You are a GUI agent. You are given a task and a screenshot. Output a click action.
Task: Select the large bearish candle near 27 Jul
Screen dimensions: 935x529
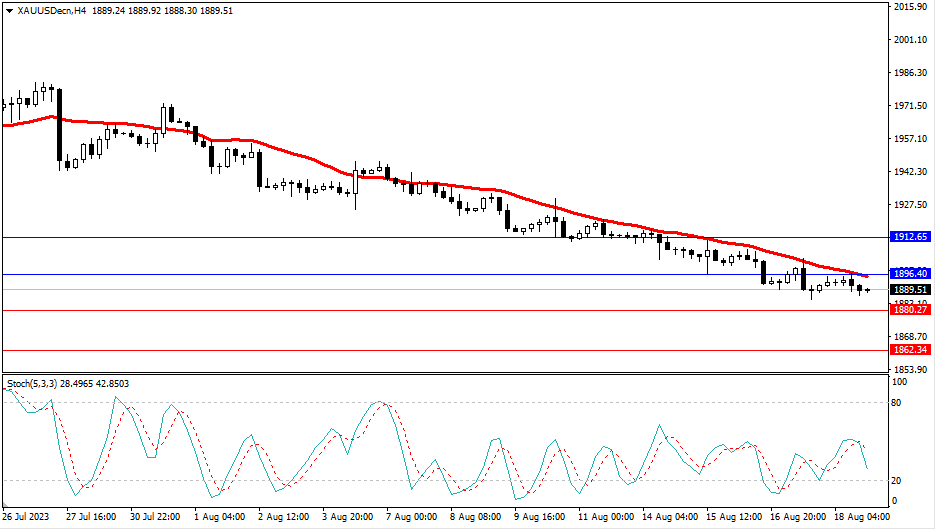(59, 127)
